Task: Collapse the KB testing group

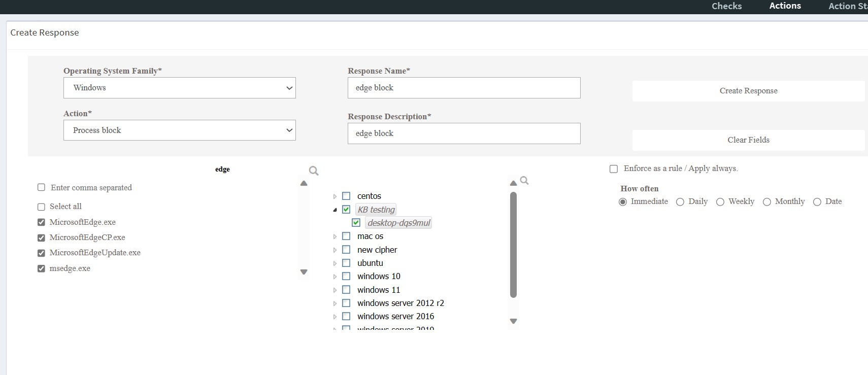Action: click(x=335, y=210)
